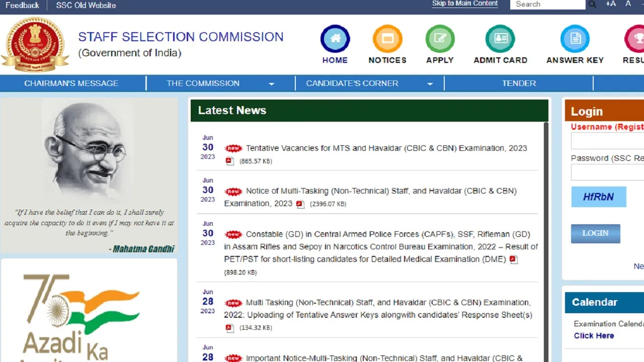The width and height of the screenshot is (644, 362).
Task: Click the Calendar panel header
Action: tap(604, 302)
